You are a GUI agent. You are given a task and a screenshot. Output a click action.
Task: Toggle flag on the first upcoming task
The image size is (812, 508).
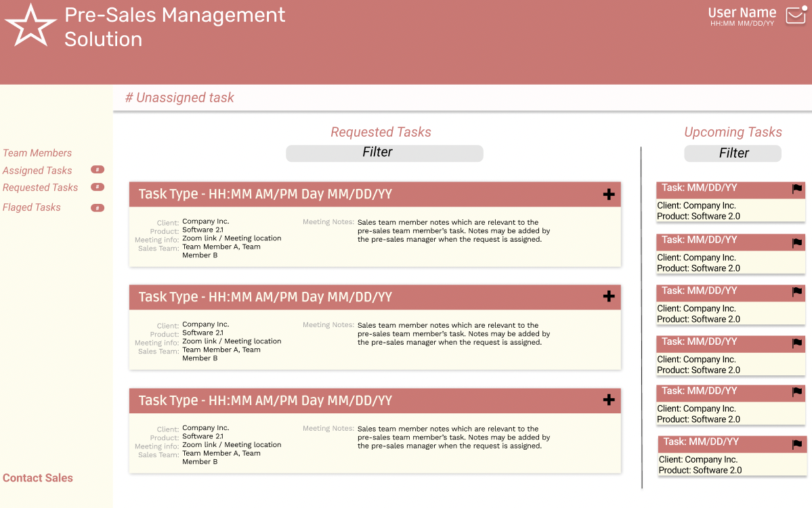[797, 189]
